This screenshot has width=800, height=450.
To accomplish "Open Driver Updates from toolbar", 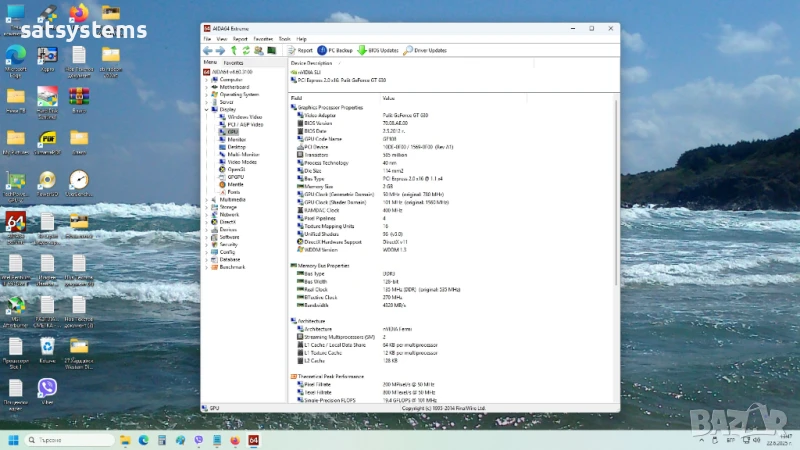I will point(424,50).
